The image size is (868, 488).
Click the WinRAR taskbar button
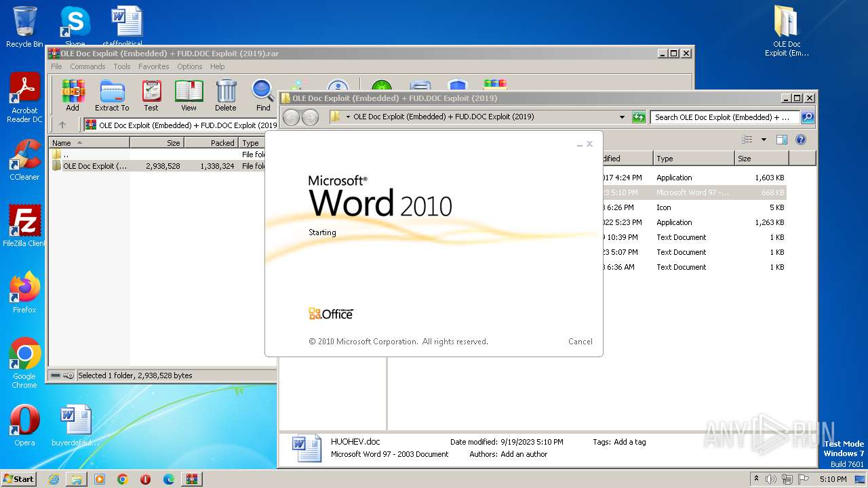tap(191, 479)
